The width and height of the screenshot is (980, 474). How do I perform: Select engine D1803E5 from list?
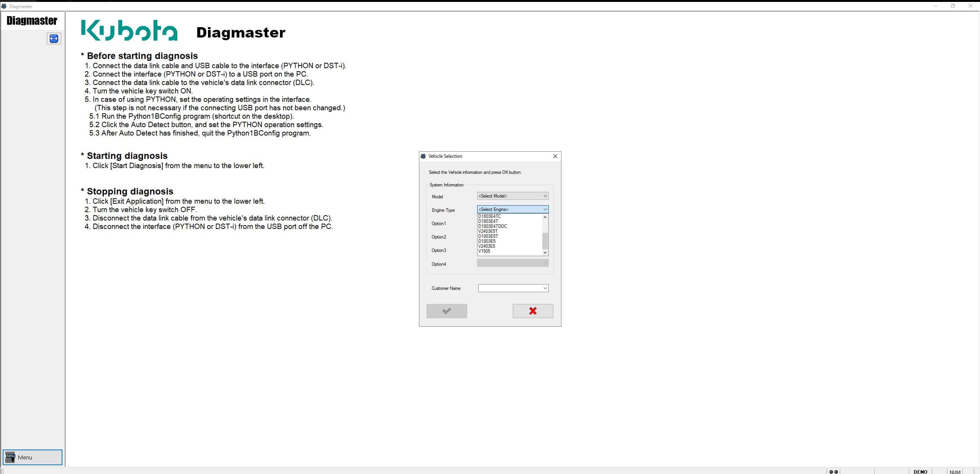click(x=510, y=241)
